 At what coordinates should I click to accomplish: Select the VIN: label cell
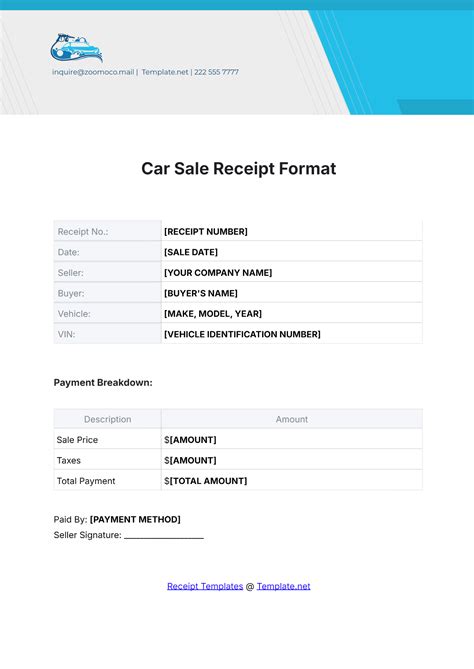108,333
